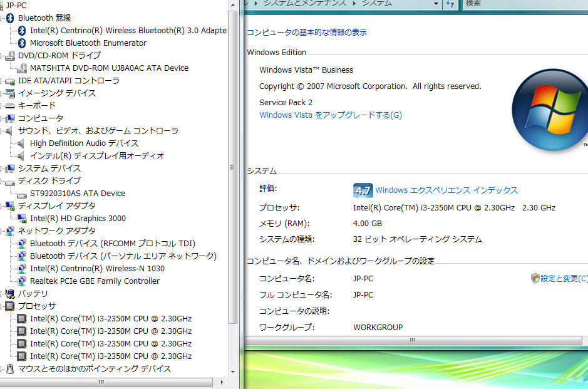The height and width of the screenshot is (389, 588).
Task: Click the Device Manager horizontal scrollbar thumb
Action: pyautogui.click(x=106, y=382)
